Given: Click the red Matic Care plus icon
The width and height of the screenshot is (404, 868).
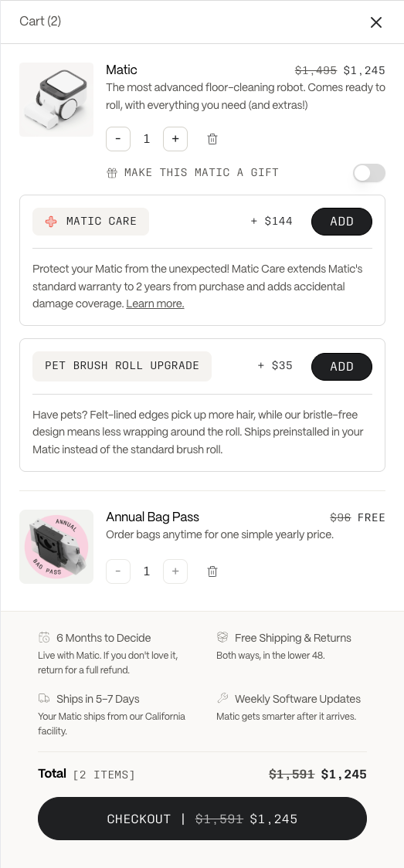Looking at the screenshot, I should (x=51, y=222).
